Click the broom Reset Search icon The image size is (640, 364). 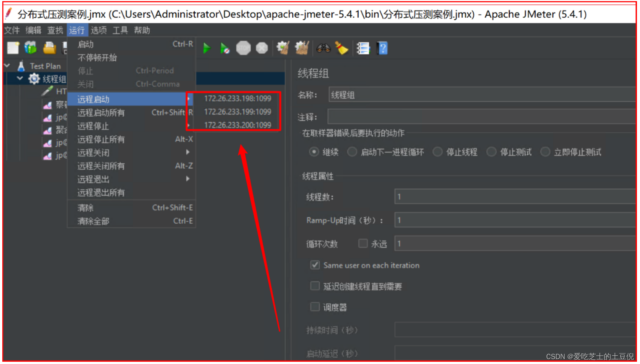click(342, 48)
